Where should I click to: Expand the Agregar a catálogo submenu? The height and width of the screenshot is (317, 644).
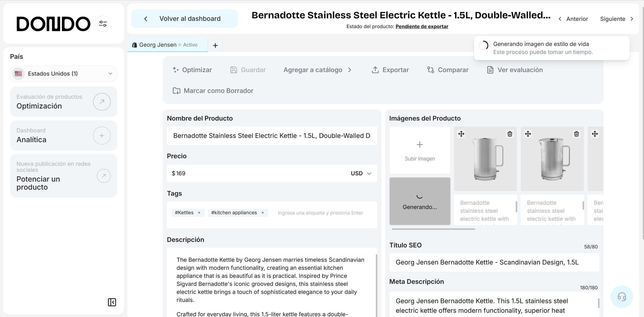(x=317, y=70)
